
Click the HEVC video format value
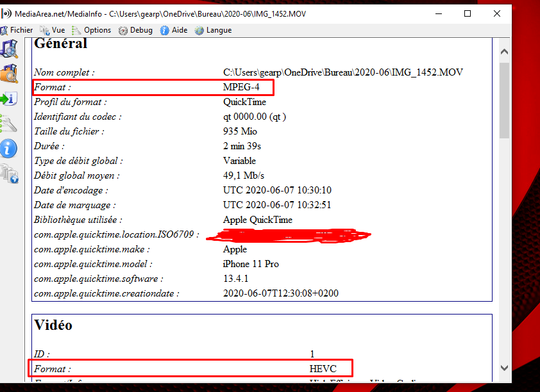323,369
